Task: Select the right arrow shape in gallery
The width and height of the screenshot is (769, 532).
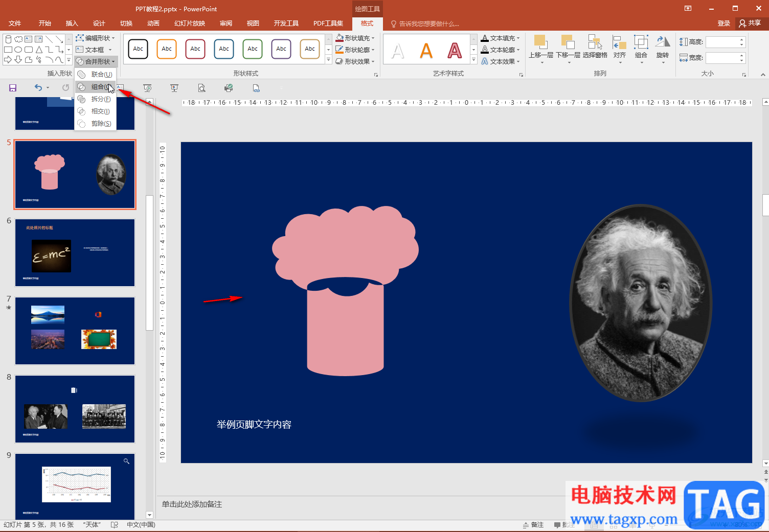Action: [x=8, y=60]
